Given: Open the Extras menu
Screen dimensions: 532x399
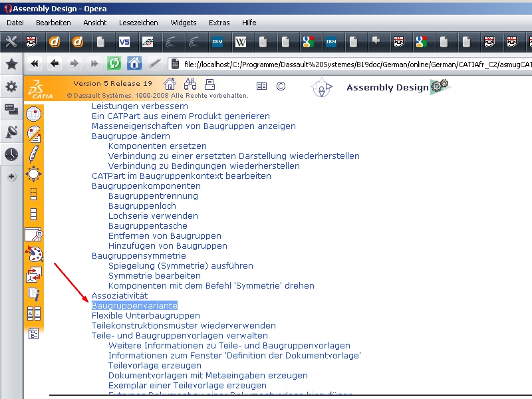Looking at the screenshot, I should pos(219,23).
